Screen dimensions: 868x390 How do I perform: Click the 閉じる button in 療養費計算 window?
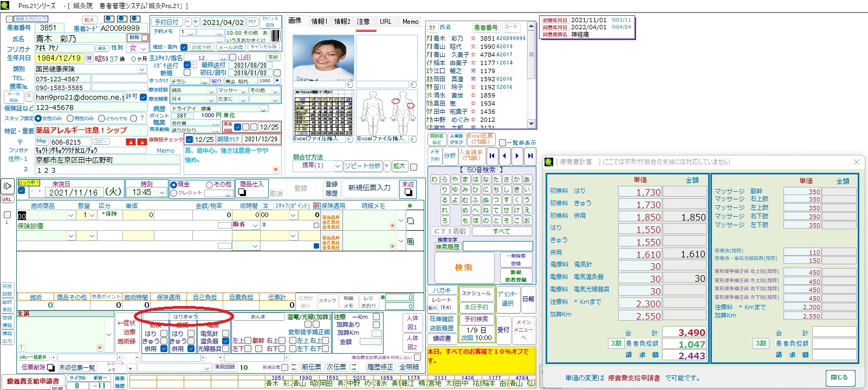[839, 378]
